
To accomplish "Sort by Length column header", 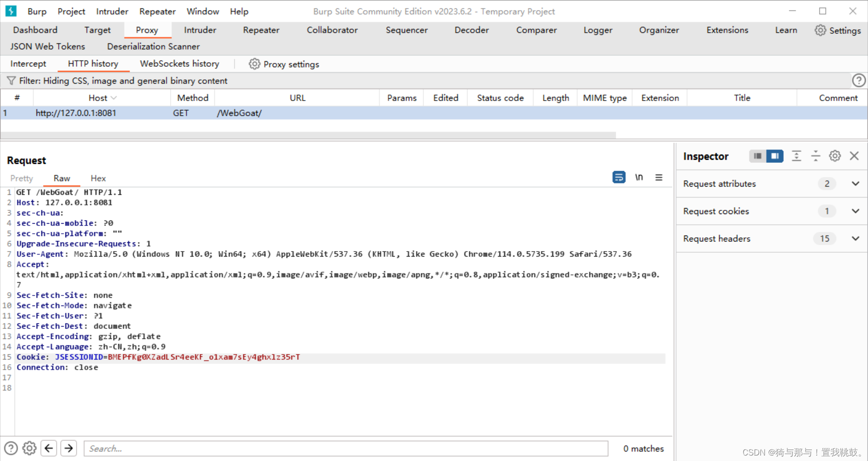I will (555, 98).
